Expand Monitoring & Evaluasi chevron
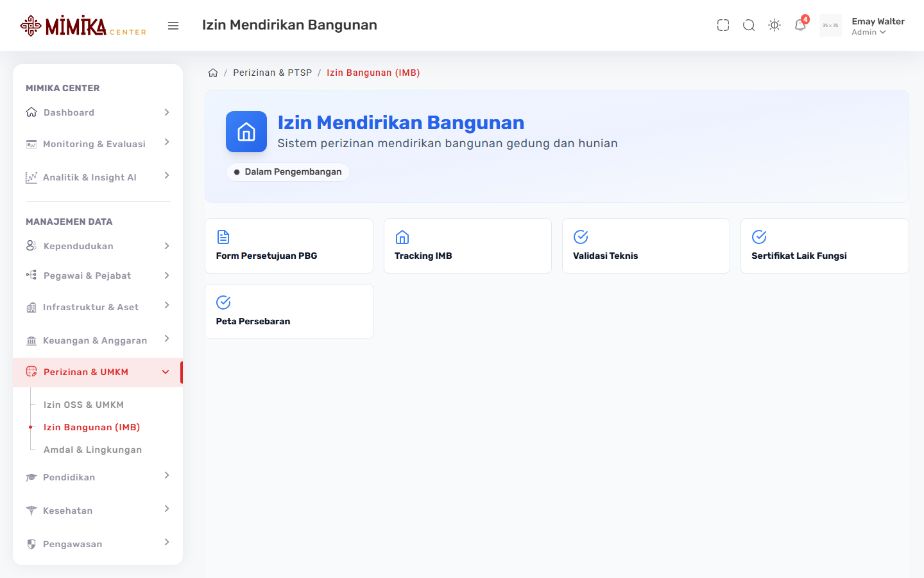Viewport: 924px width, 578px height. click(x=167, y=142)
